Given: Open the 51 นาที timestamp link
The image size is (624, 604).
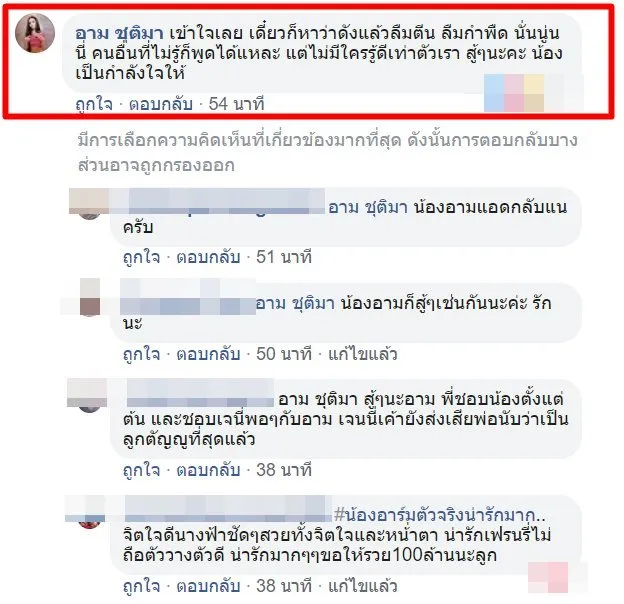Looking at the screenshot, I should tap(284, 257).
